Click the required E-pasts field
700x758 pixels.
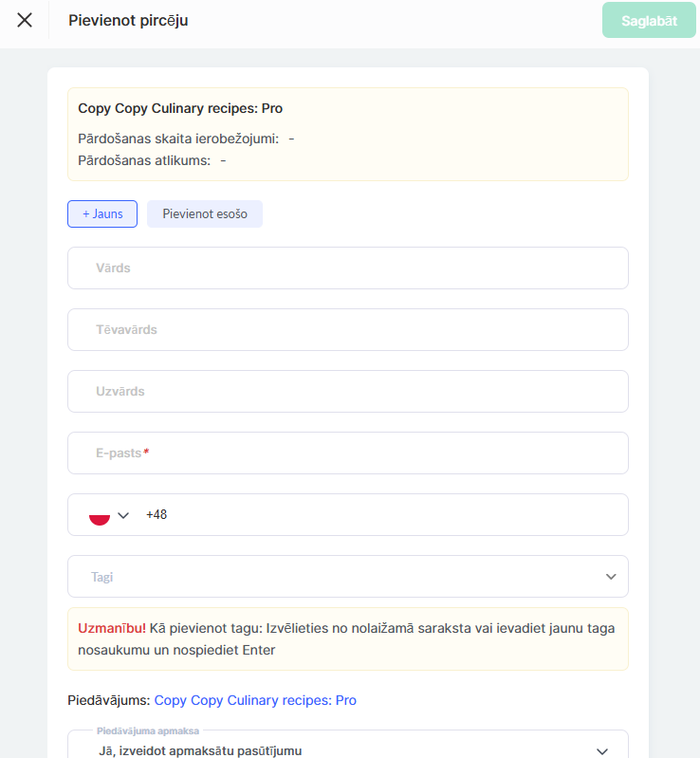(347, 453)
